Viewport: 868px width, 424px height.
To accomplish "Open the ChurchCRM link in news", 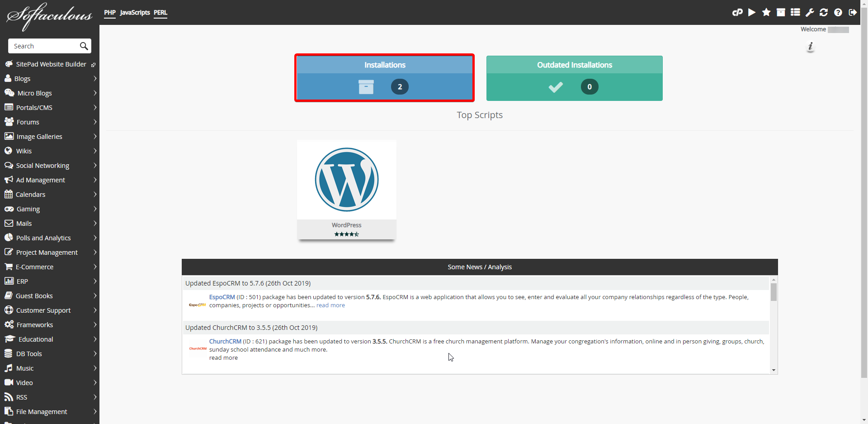I will [225, 341].
